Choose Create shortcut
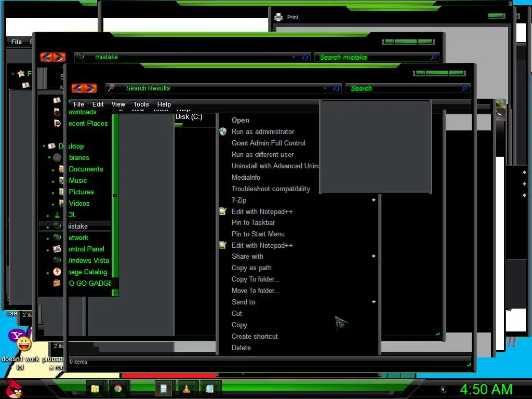The height and width of the screenshot is (399, 532). (255, 336)
